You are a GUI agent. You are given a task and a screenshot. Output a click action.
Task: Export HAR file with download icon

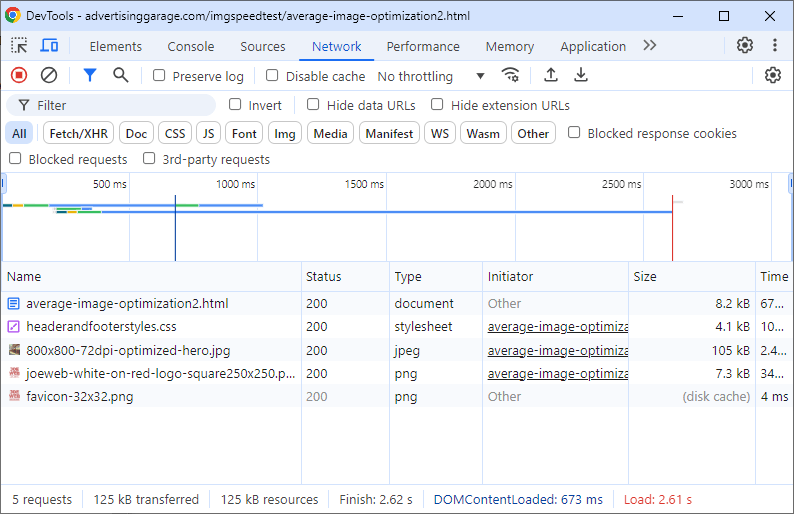pyautogui.click(x=581, y=75)
